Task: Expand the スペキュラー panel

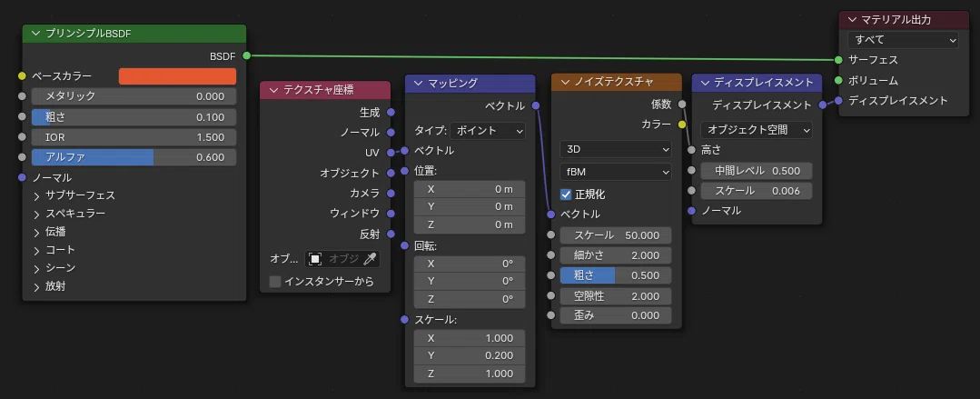Action: (37, 214)
